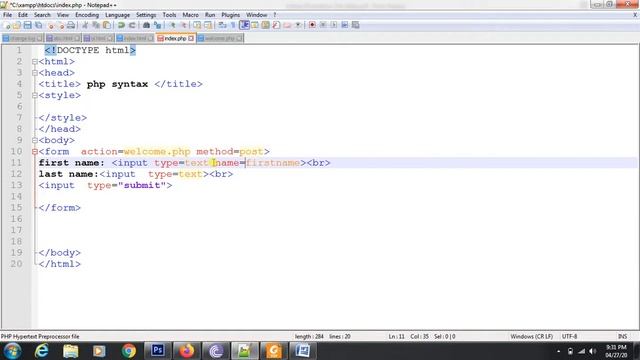The width and height of the screenshot is (640, 360).
Task: Click the Copy toolbar icon
Action: (x=96, y=25)
